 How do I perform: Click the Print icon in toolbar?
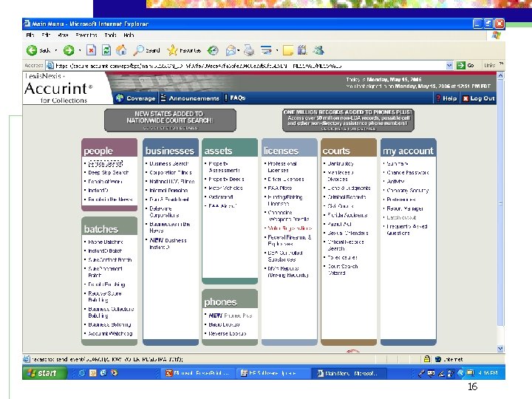click(249, 50)
